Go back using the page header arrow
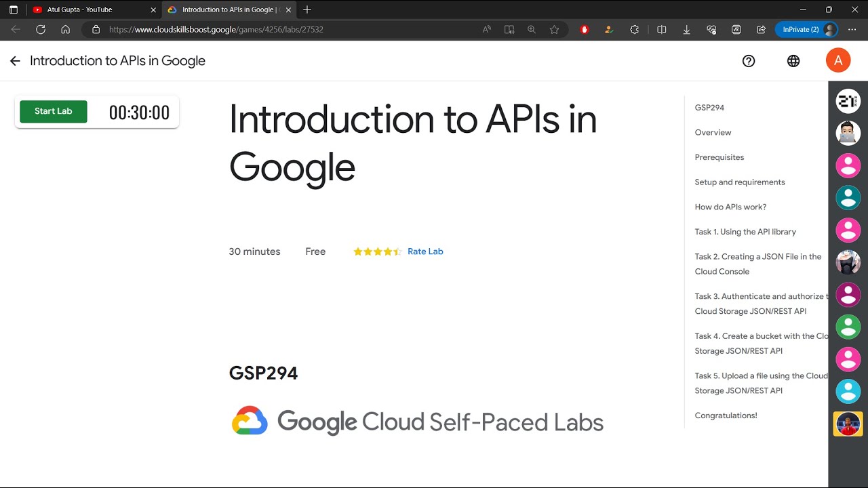 tap(15, 61)
